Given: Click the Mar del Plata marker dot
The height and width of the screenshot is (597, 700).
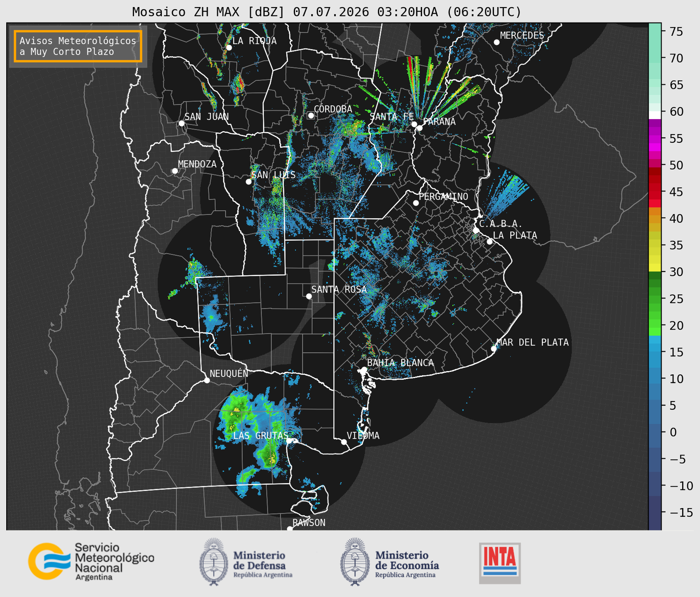Looking at the screenshot, I should (x=494, y=349).
